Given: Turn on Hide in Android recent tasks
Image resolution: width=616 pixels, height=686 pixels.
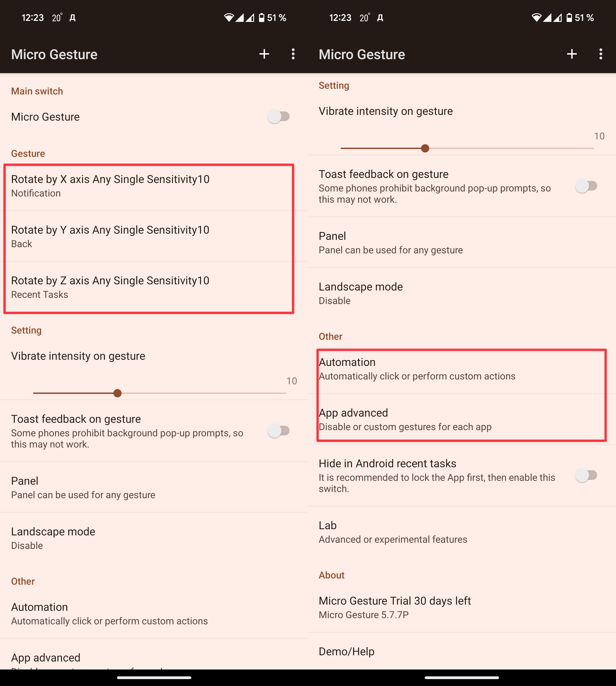Looking at the screenshot, I should pos(586,475).
